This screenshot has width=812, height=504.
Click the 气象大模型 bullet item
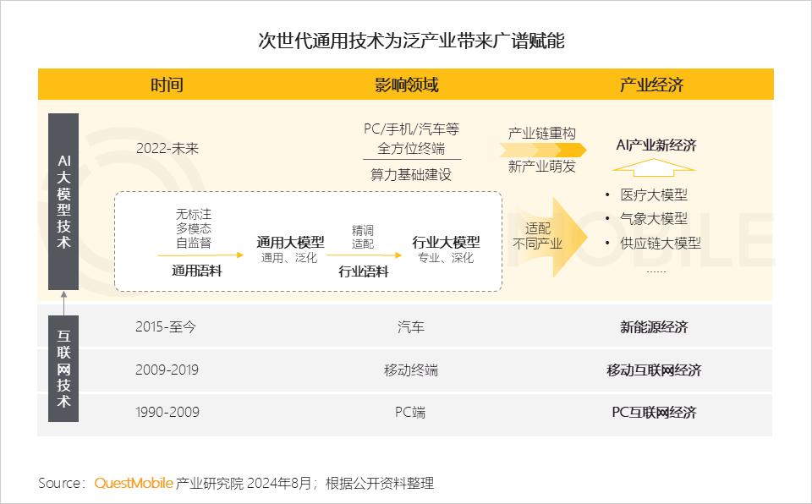pyautogui.click(x=654, y=218)
